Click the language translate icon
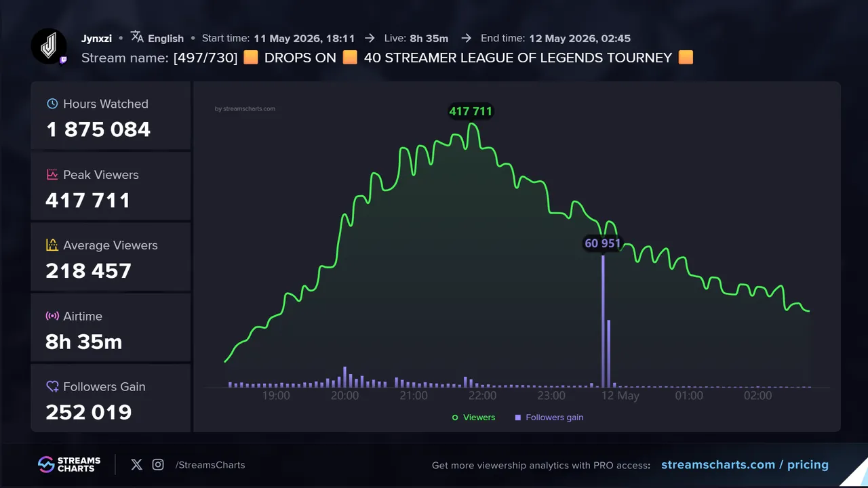 tap(137, 37)
